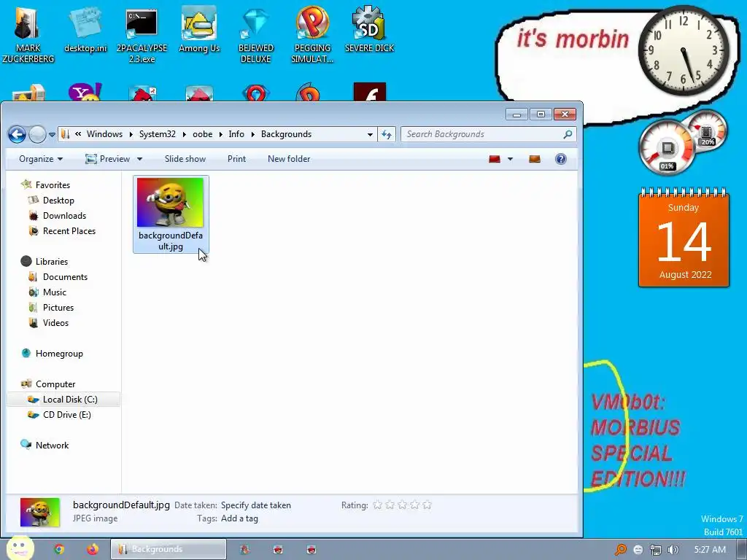747x560 pixels.
Task: Open Desktop under Favorites
Action: pyautogui.click(x=58, y=201)
